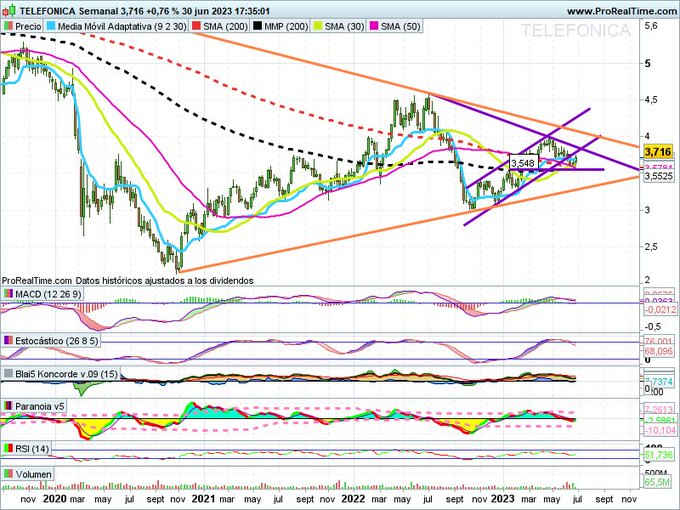This screenshot has width=680, height=510.
Task: Click the 3,5525 price axis label
Action: 658,176
